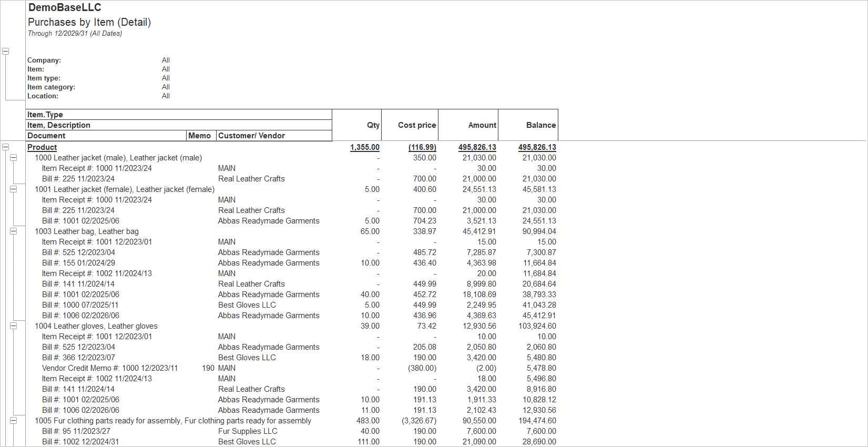Open the Product total row link
Image resolution: width=868 pixels, height=447 pixels.
[42, 147]
